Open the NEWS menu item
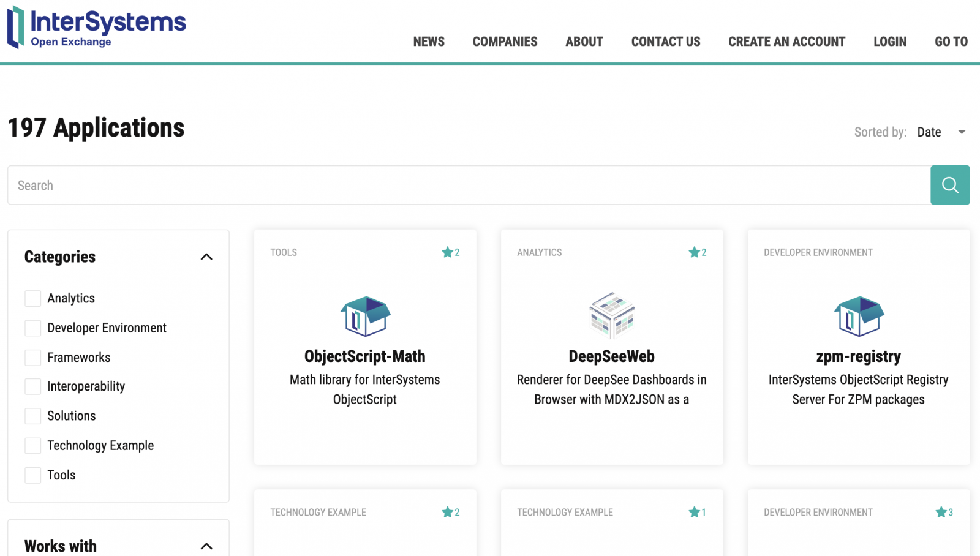980x556 pixels. [x=429, y=42]
